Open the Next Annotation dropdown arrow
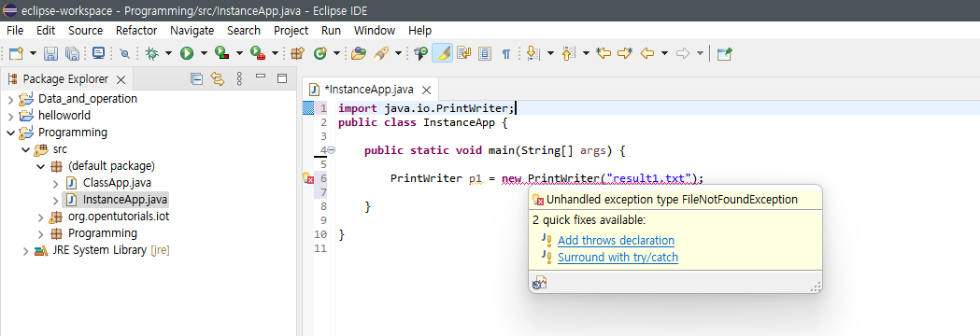This screenshot has width=980, height=336. click(x=550, y=54)
